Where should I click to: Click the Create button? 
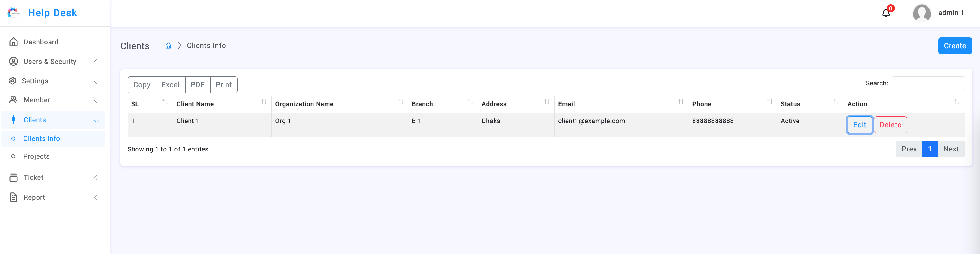tap(955, 46)
